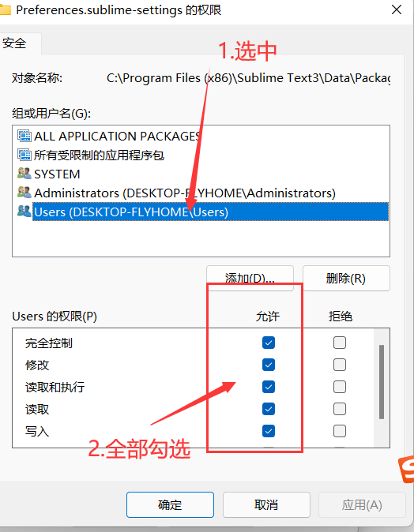Viewport: 414px width, 532px height.
Task: Click the orange Sogou input method icon
Action: pyautogui.click(x=406, y=469)
